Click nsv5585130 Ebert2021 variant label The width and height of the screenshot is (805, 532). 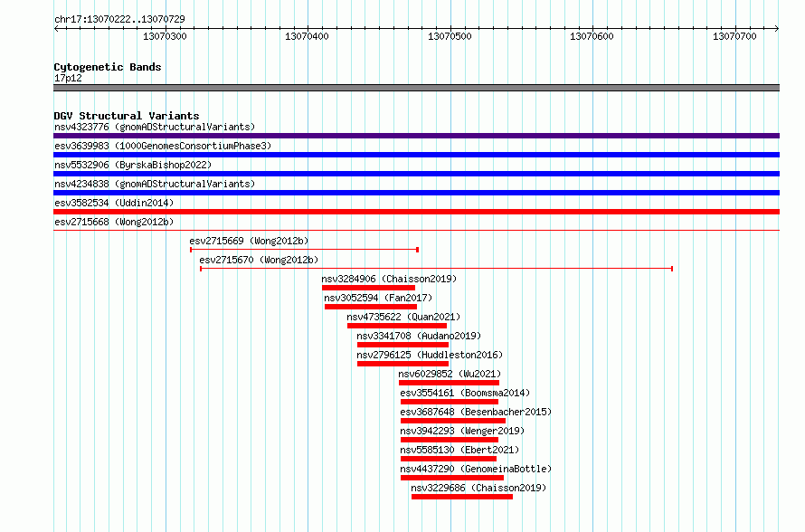[x=460, y=450]
